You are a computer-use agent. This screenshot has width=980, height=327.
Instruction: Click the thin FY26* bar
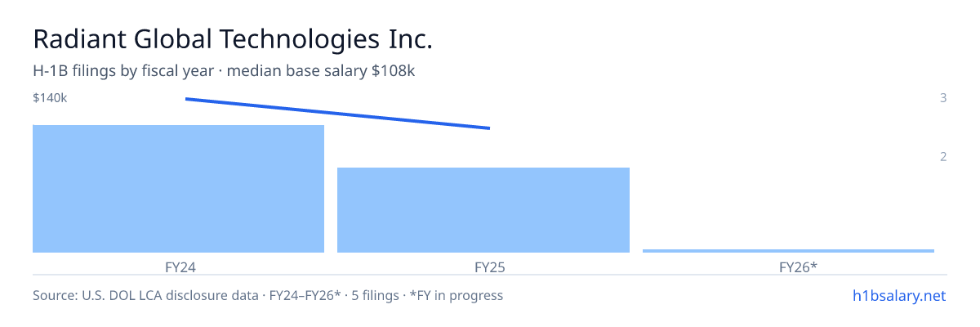tap(788, 251)
